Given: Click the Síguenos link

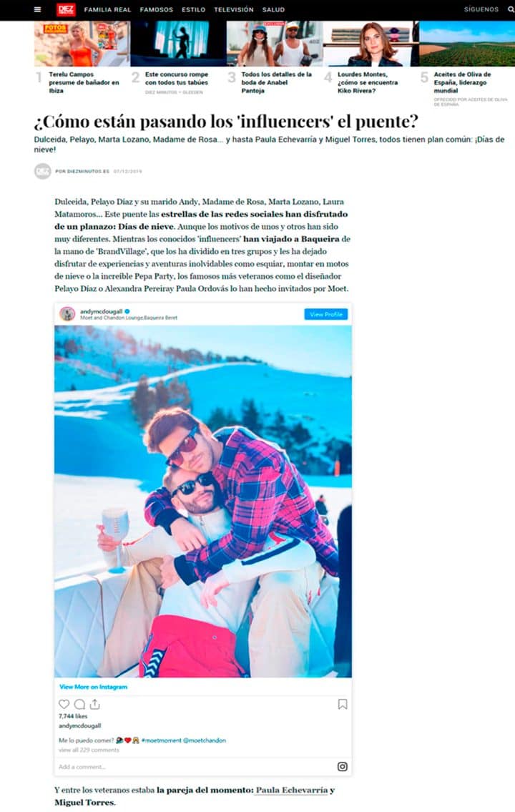Looking at the screenshot, I should point(481,9).
